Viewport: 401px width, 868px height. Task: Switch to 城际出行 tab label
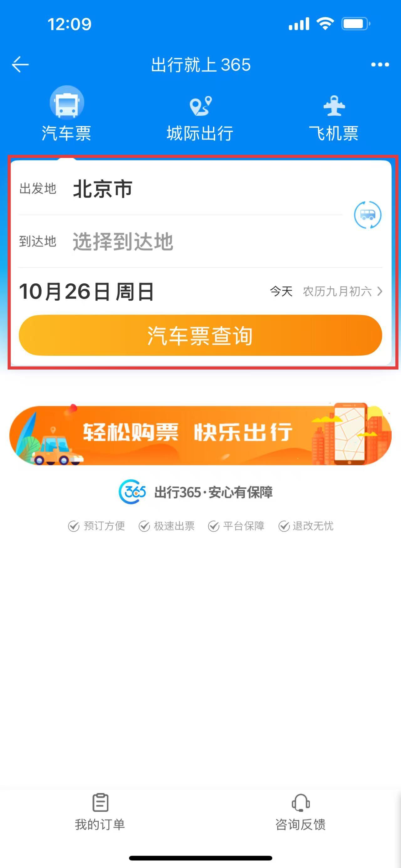click(x=200, y=133)
